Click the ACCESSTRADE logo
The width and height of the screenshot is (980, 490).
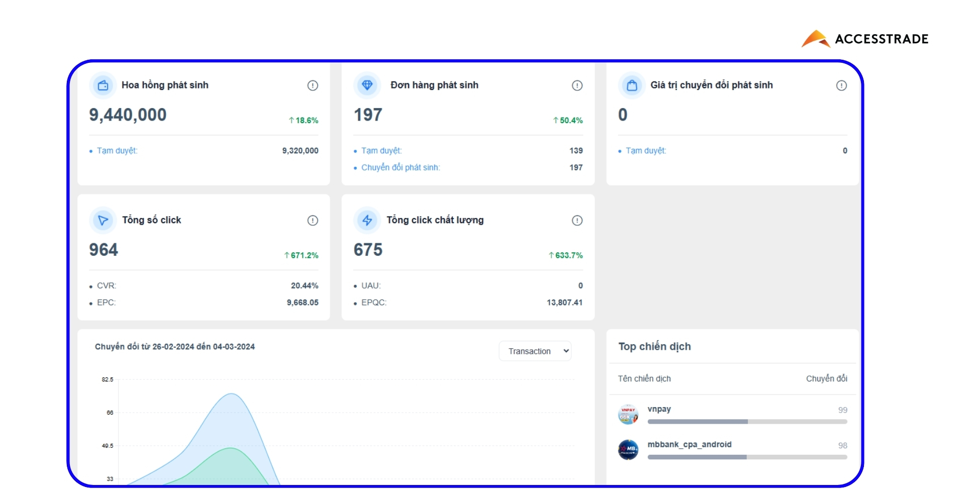[x=865, y=39]
